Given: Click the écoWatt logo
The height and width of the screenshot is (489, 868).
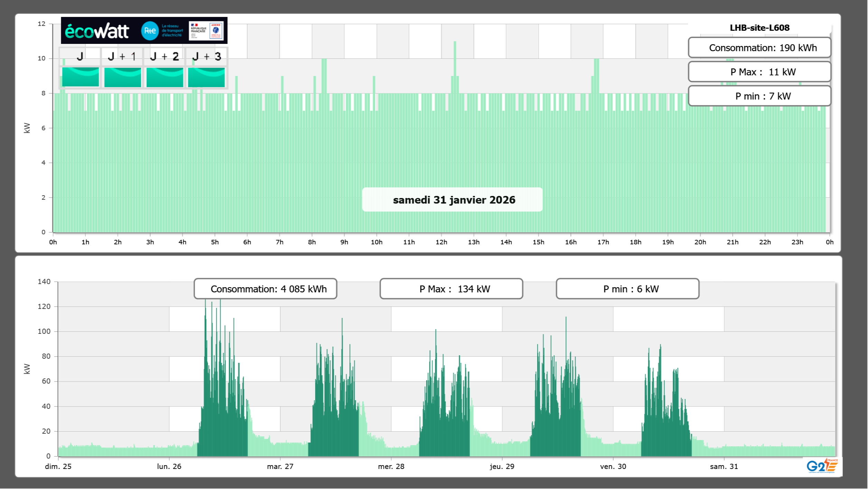Looking at the screenshot, I should 97,31.
